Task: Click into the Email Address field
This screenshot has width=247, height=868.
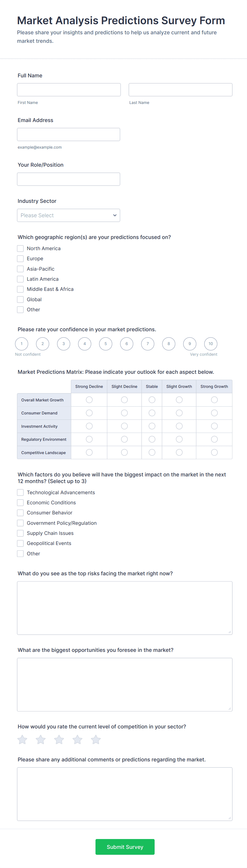Action: click(69, 135)
